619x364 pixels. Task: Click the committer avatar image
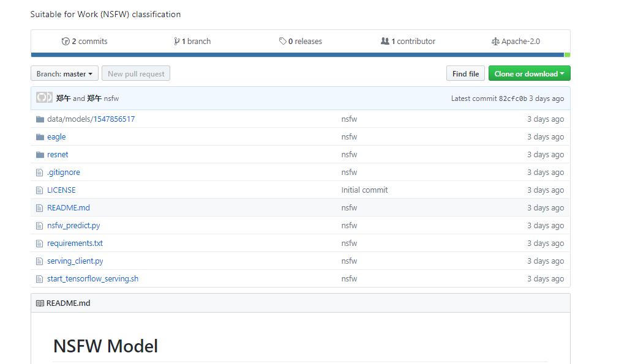coord(44,97)
